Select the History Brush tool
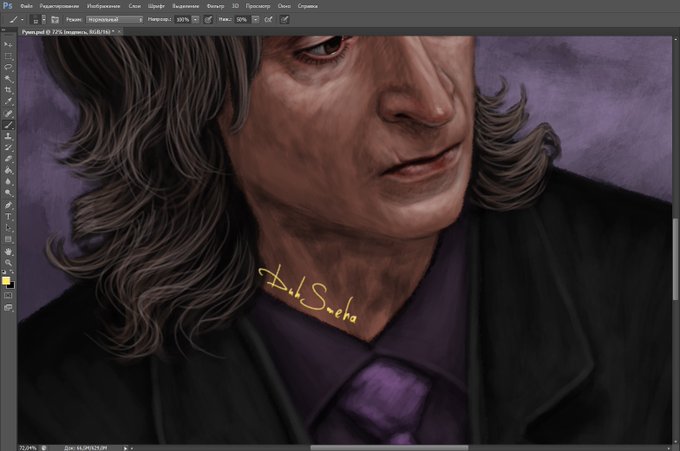 [8, 148]
